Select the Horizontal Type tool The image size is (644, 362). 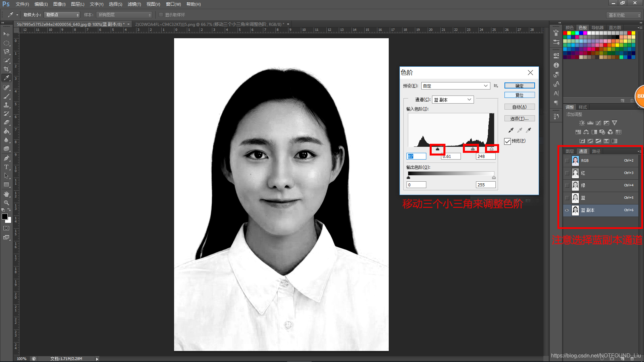[x=6, y=167]
